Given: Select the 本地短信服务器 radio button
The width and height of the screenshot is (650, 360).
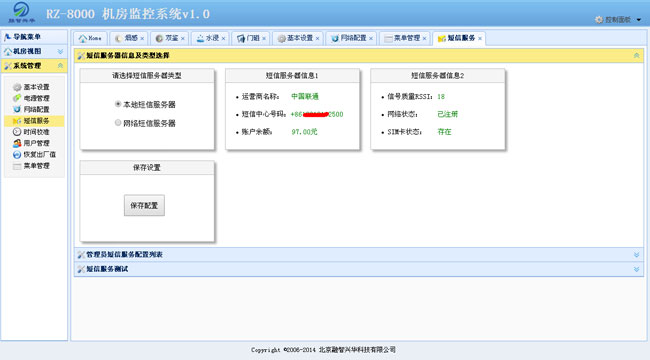Looking at the screenshot, I should click(x=118, y=104).
